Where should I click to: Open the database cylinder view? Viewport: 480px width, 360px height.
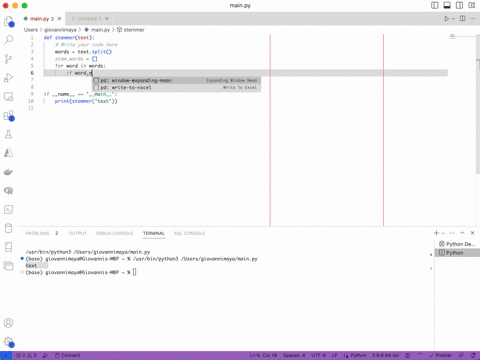tap(9, 228)
